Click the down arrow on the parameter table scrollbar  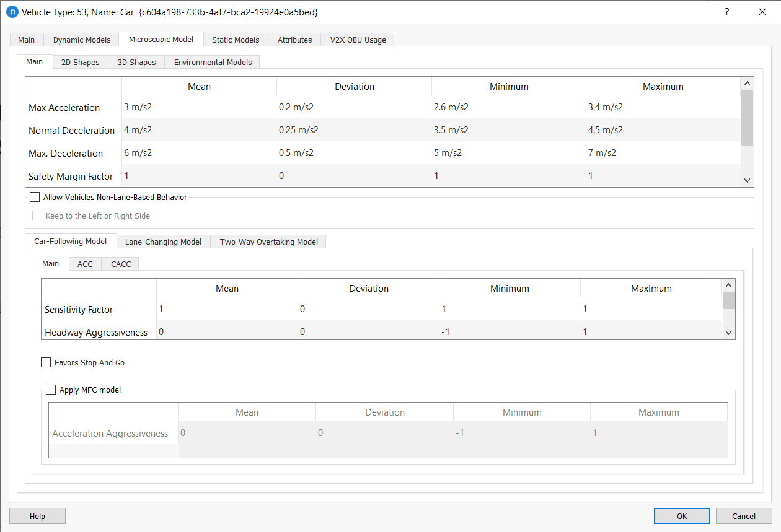[x=747, y=180]
